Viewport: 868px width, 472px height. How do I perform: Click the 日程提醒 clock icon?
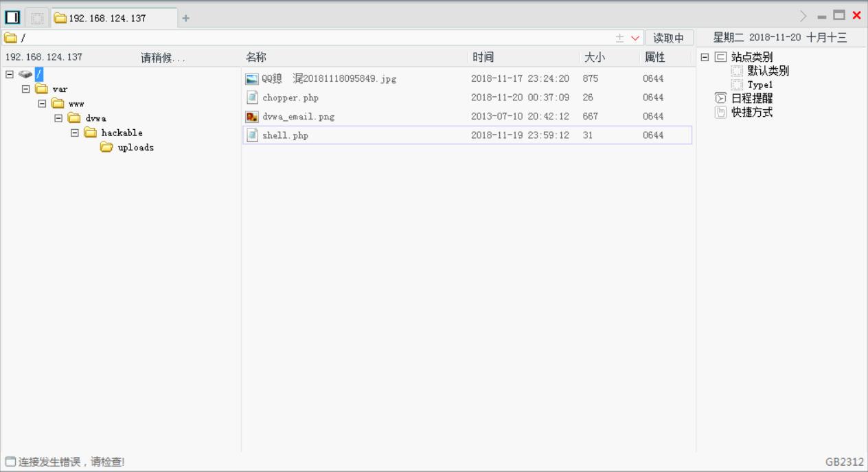(x=720, y=98)
